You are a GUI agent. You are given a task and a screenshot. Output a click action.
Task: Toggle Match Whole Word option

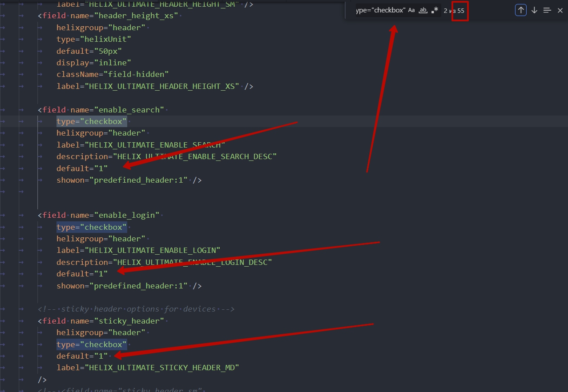423,10
